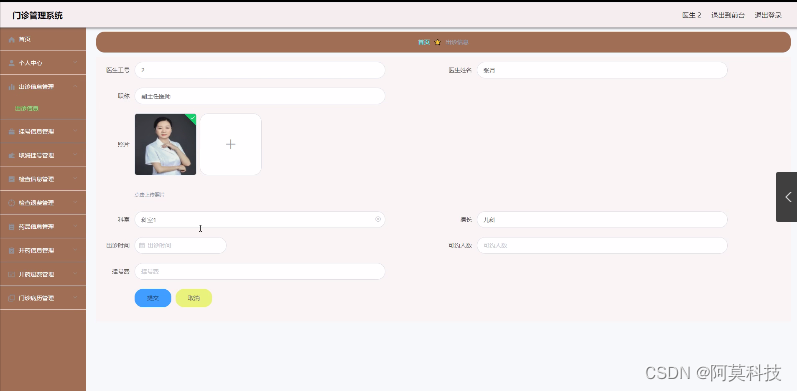
Task: Click the 医生 2 user label
Action: [691, 15]
